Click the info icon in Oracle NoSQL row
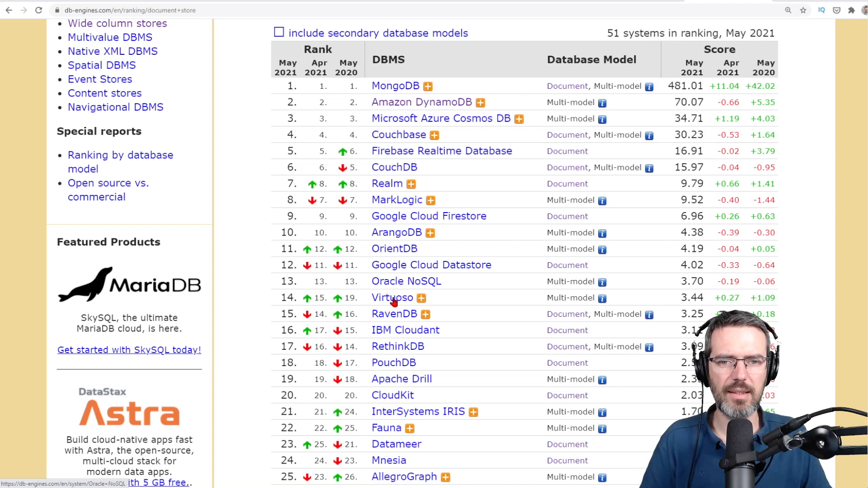Viewport: 868px width, 488px height. [x=602, y=282]
